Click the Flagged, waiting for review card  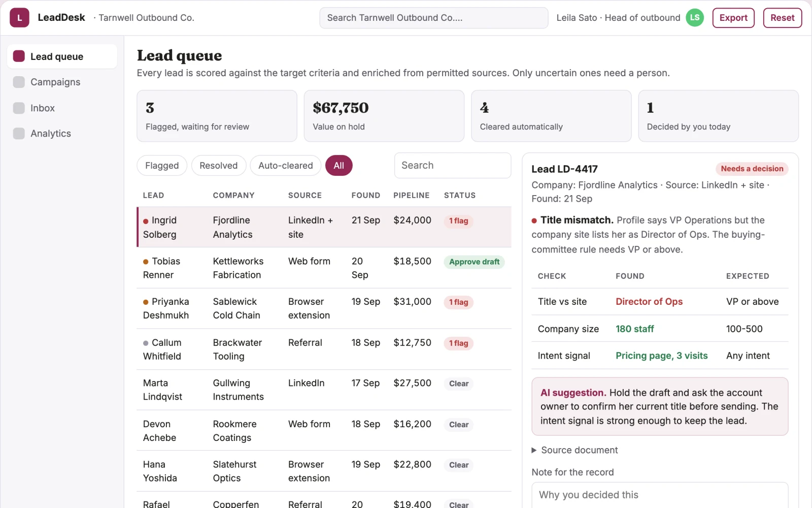(217, 116)
